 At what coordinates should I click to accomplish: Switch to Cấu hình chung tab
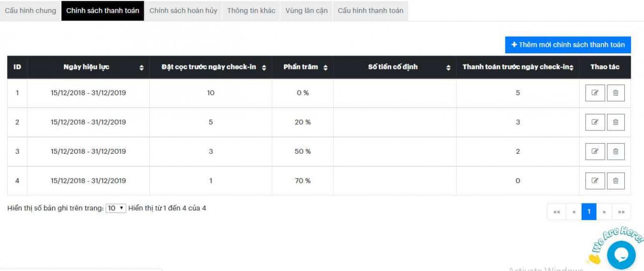pyautogui.click(x=31, y=11)
